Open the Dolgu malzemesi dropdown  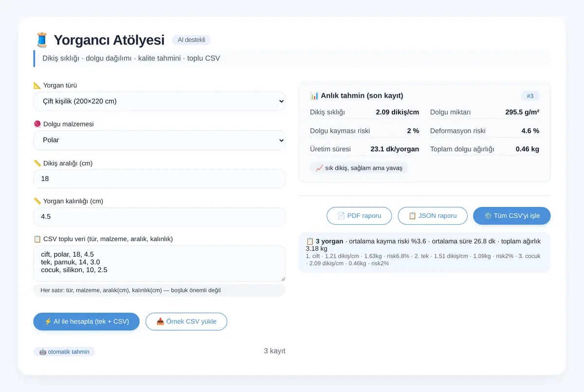click(159, 140)
